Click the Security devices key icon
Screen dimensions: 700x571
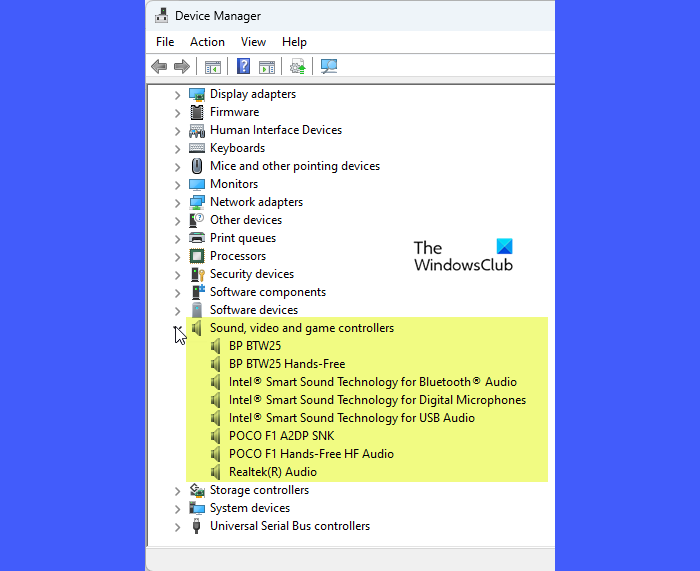pyautogui.click(x=197, y=274)
